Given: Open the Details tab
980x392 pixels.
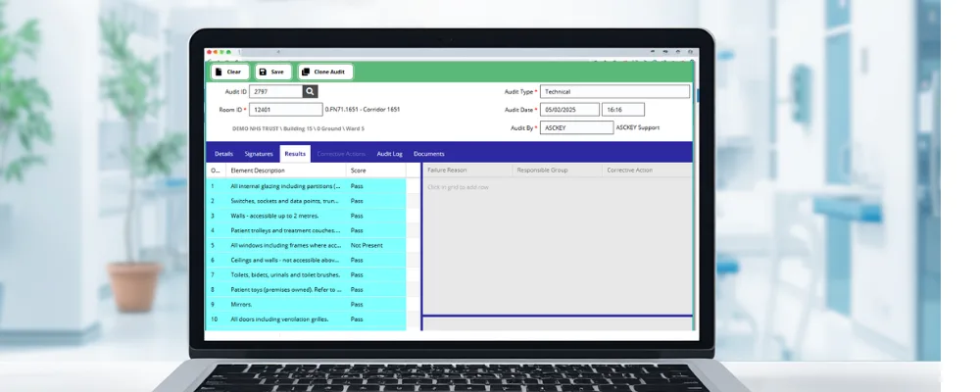Looking at the screenshot, I should pyautogui.click(x=223, y=154).
